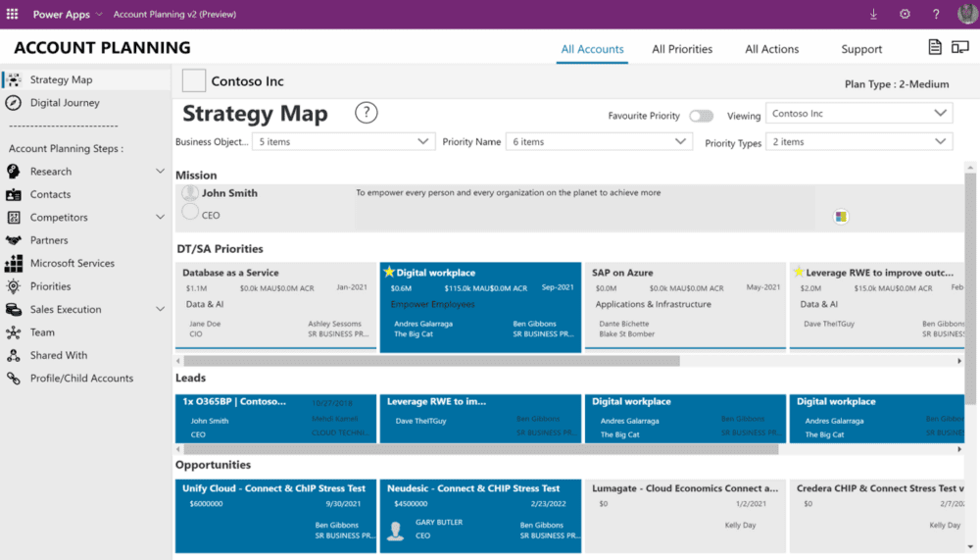Click the Competitors icon
Screen dimensions: 980x560
click(x=13, y=217)
